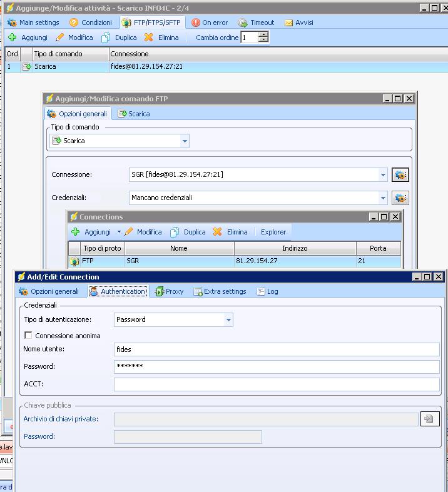The image size is (448, 492).
Task: Click Duplica in the main activity toolbar
Action: point(119,38)
